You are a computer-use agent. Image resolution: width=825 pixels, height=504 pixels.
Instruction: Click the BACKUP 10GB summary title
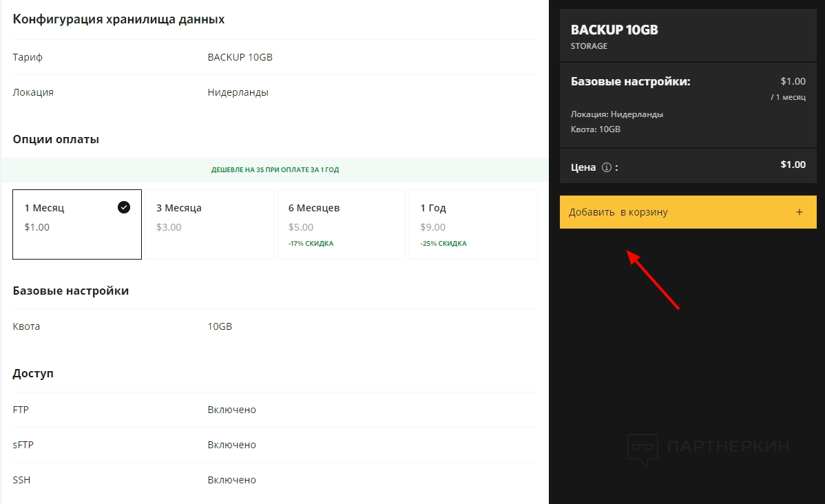[x=614, y=30]
